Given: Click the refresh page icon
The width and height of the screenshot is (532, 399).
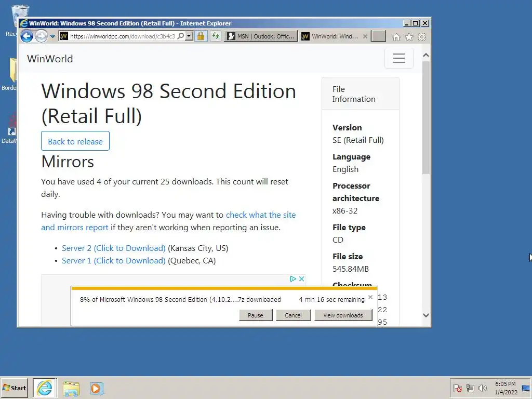Looking at the screenshot, I should [x=216, y=36].
